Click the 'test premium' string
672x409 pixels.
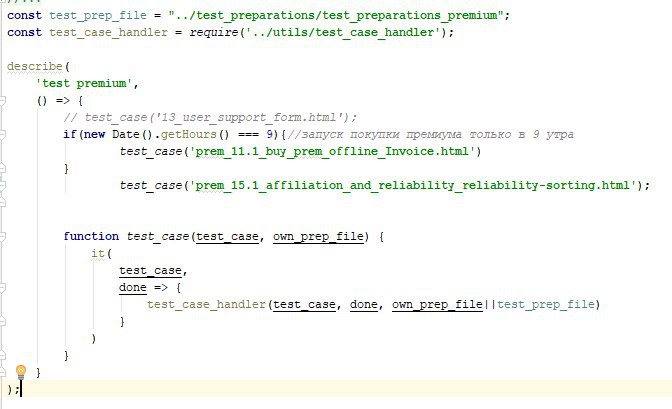pos(84,83)
